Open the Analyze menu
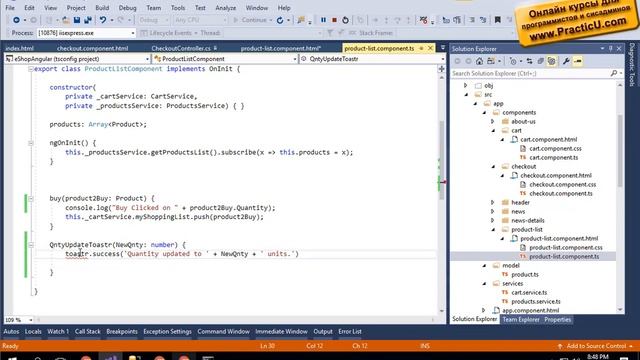 (x=225, y=8)
